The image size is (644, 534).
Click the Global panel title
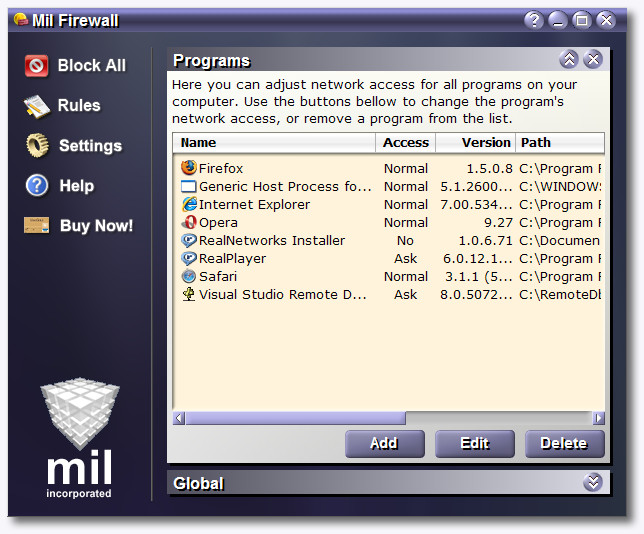(x=199, y=483)
